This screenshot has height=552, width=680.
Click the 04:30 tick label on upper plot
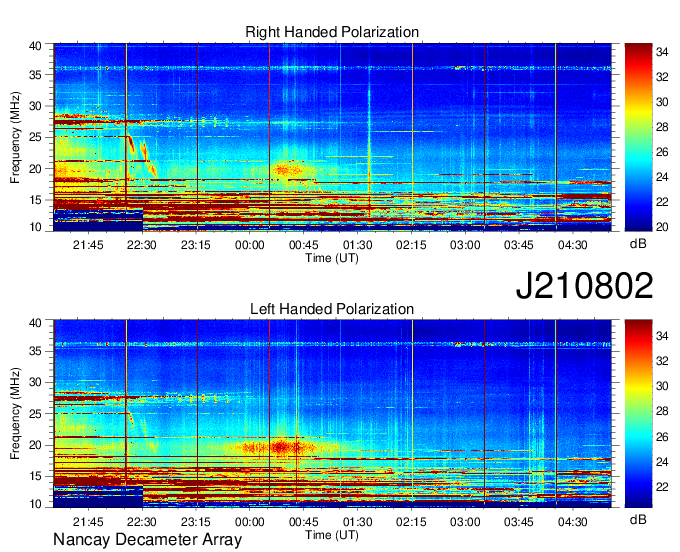(572, 245)
